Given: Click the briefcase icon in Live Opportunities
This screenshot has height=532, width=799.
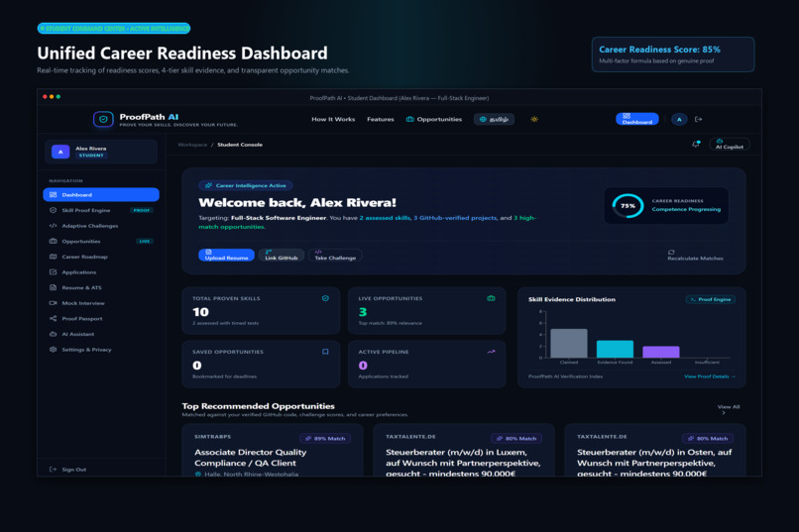Looking at the screenshot, I should pyautogui.click(x=492, y=298).
